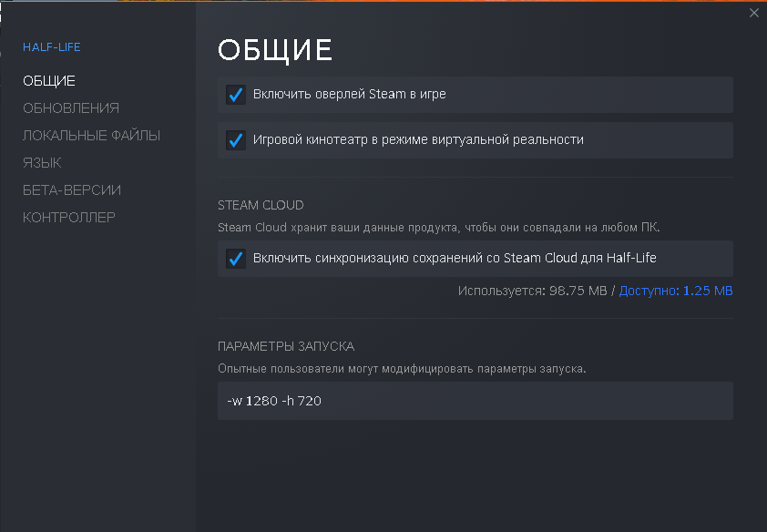
Task: Click the large ОБЩИЕ page heading
Action: coord(274,50)
